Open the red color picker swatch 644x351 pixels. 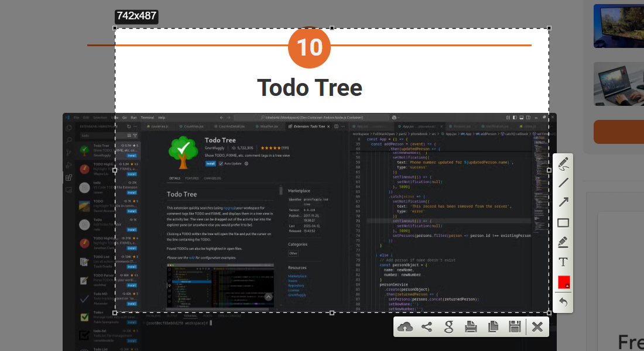pos(563,282)
